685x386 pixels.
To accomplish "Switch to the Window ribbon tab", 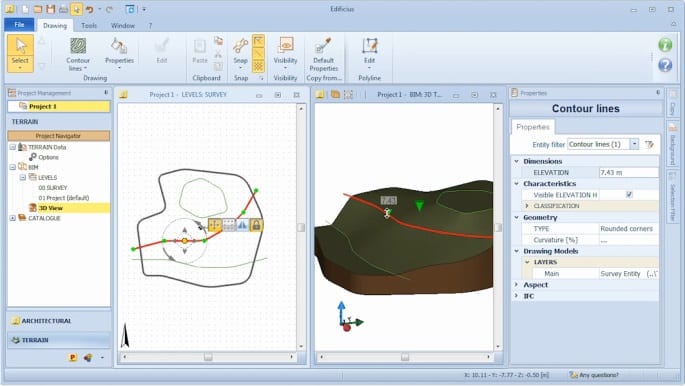I will point(123,26).
